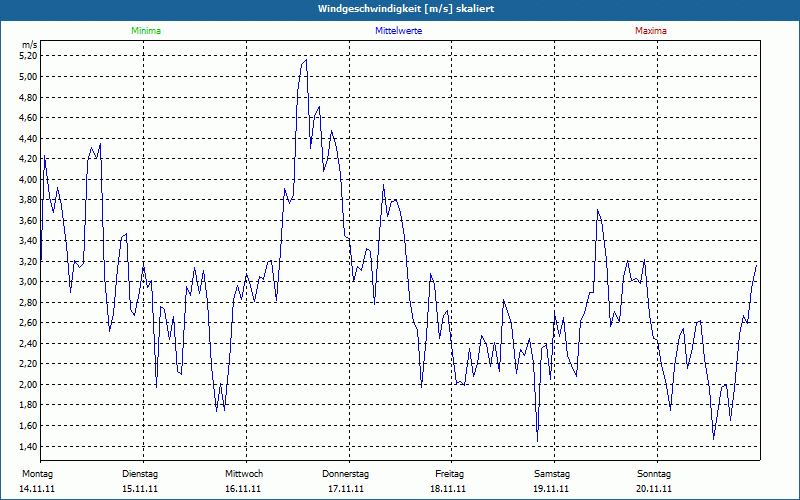Click the 4,60 y-axis value
Image resolution: width=800 pixels, height=500 pixels.
click(x=28, y=117)
